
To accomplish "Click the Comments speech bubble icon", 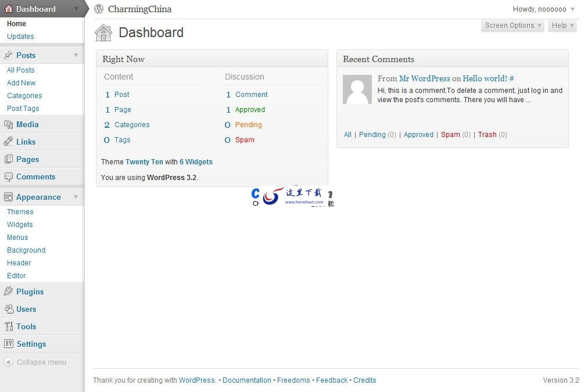I will (8, 177).
